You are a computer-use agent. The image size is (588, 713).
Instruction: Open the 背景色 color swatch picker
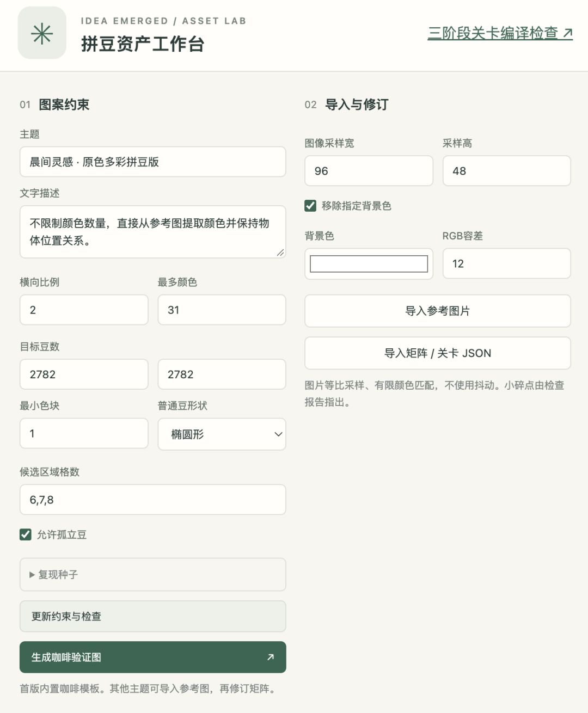point(369,264)
